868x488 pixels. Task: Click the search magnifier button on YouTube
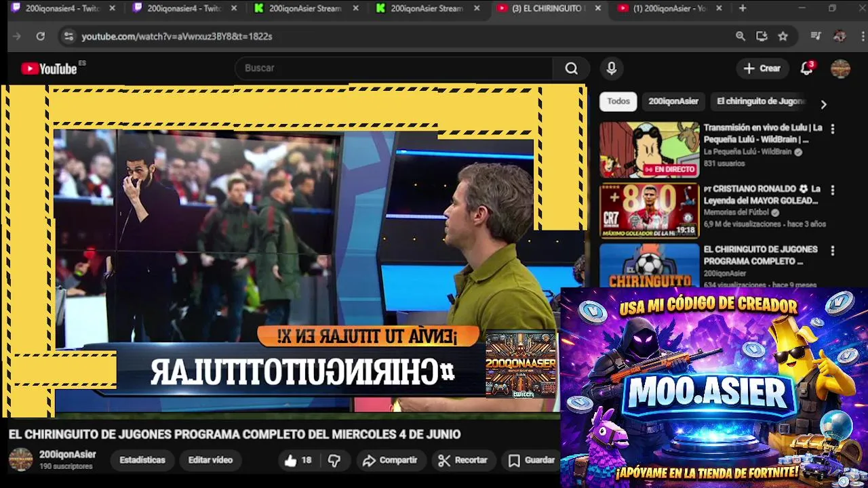(x=572, y=68)
